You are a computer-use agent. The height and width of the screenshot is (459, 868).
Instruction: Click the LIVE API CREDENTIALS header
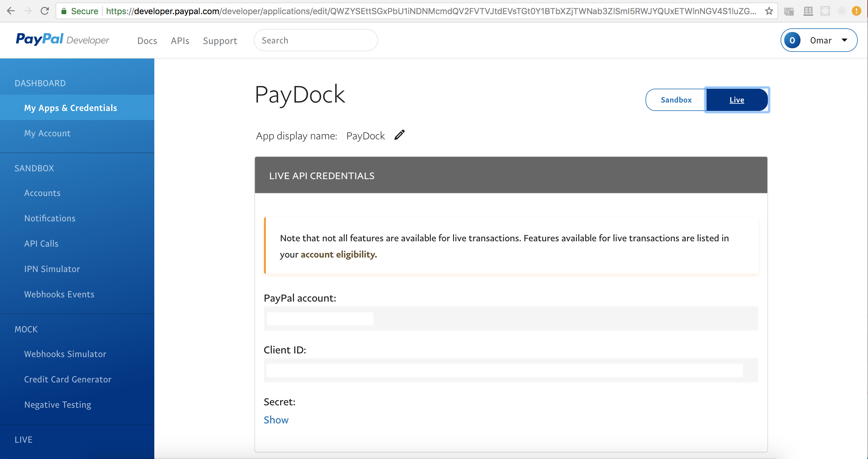(511, 175)
